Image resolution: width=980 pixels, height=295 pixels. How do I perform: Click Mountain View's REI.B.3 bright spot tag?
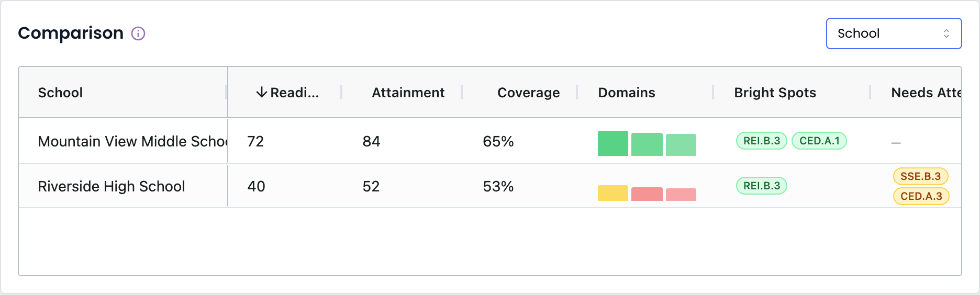pos(762,141)
